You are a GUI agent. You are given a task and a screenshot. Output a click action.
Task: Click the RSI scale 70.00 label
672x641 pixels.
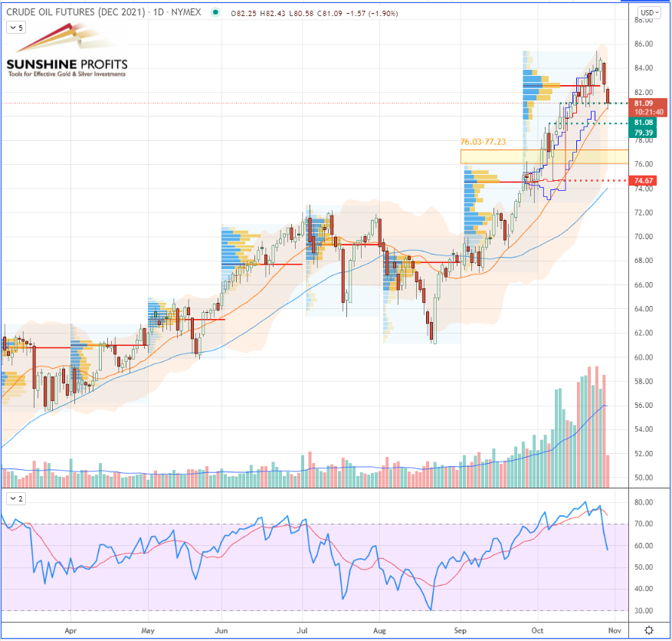click(644, 524)
